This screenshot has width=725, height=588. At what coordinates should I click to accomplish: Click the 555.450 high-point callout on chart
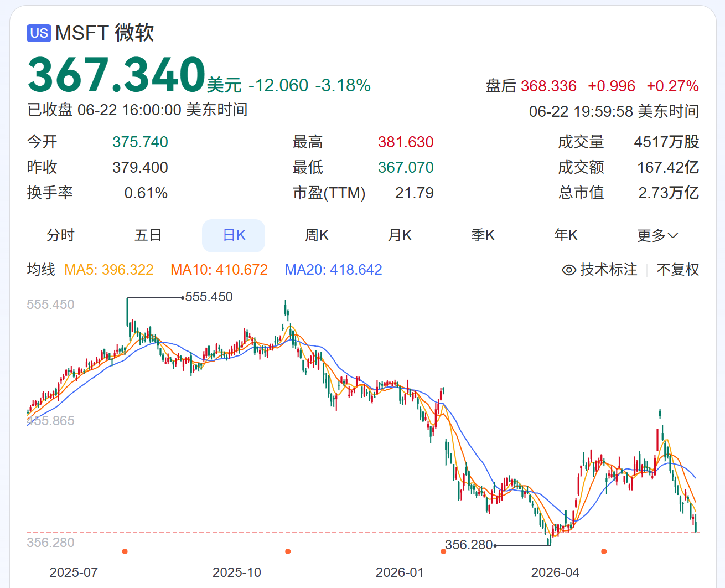209,297
